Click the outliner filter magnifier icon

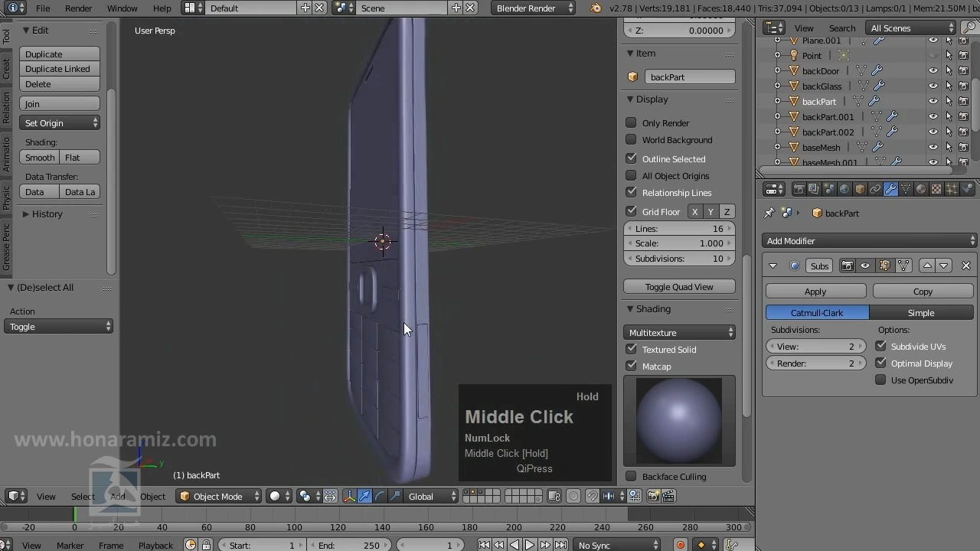tap(969, 28)
